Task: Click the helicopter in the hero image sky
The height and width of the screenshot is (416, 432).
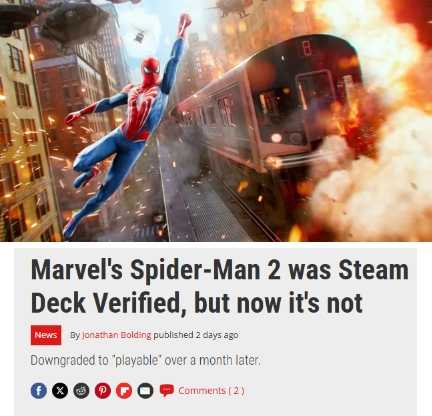Action: point(140,35)
